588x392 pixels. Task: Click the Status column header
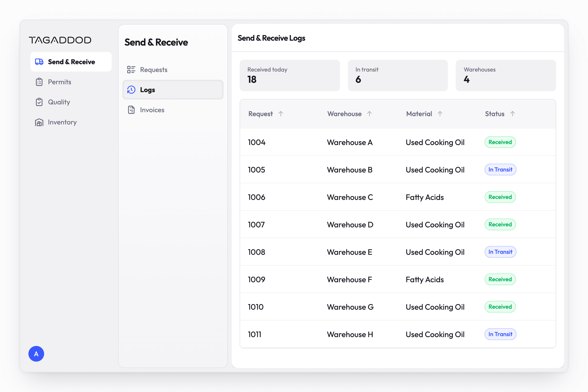tap(494, 114)
